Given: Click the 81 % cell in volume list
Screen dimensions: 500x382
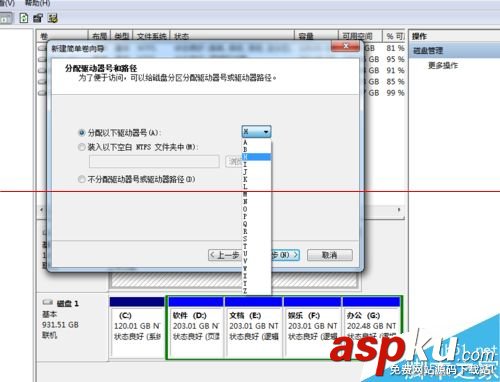Looking at the screenshot, I should [x=395, y=48].
